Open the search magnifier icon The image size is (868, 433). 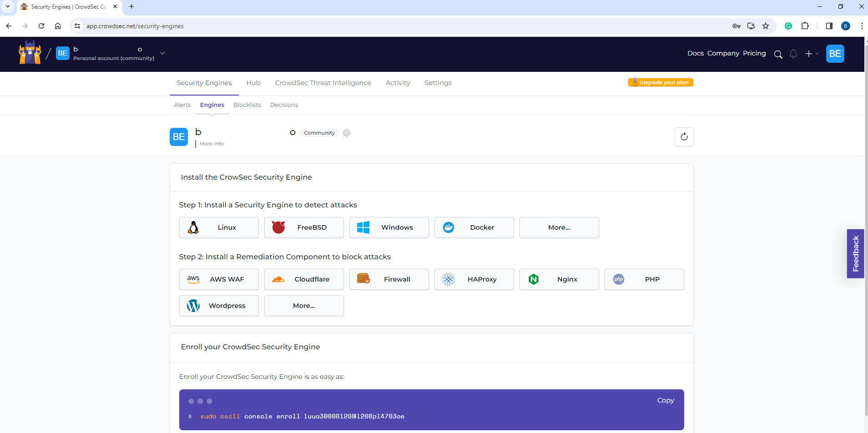(778, 54)
